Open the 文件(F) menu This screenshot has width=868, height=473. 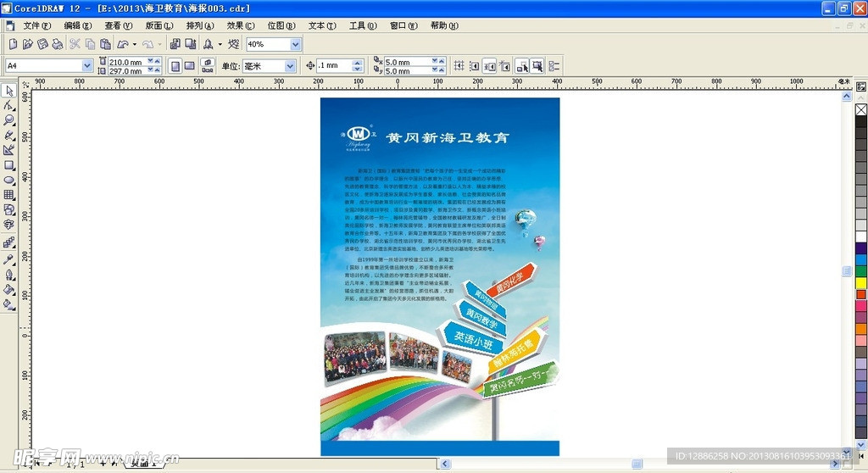(x=36, y=25)
